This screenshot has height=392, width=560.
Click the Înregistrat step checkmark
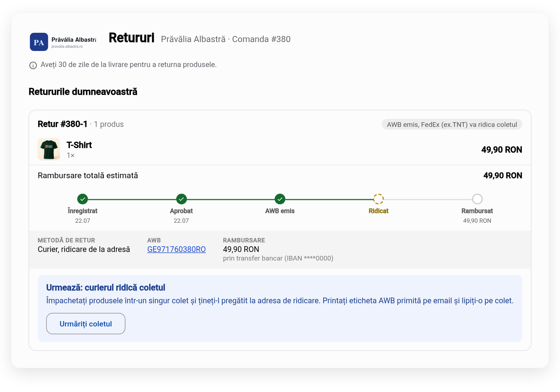[82, 199]
